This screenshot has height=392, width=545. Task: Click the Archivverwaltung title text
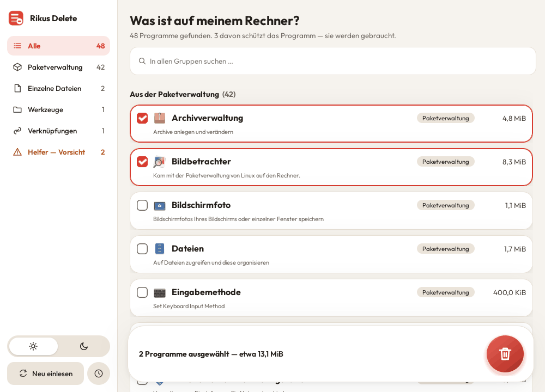208,118
